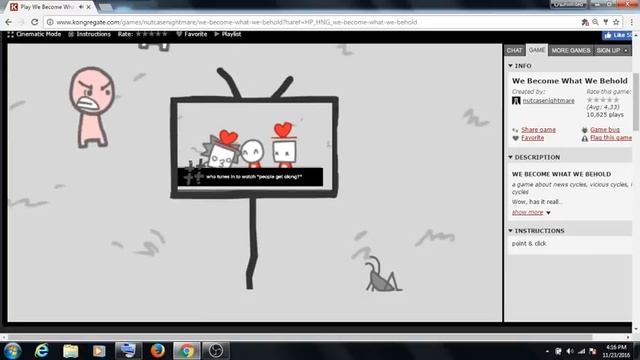Open Firefox from the taskbar
640x360 pixels.
pos(157,351)
